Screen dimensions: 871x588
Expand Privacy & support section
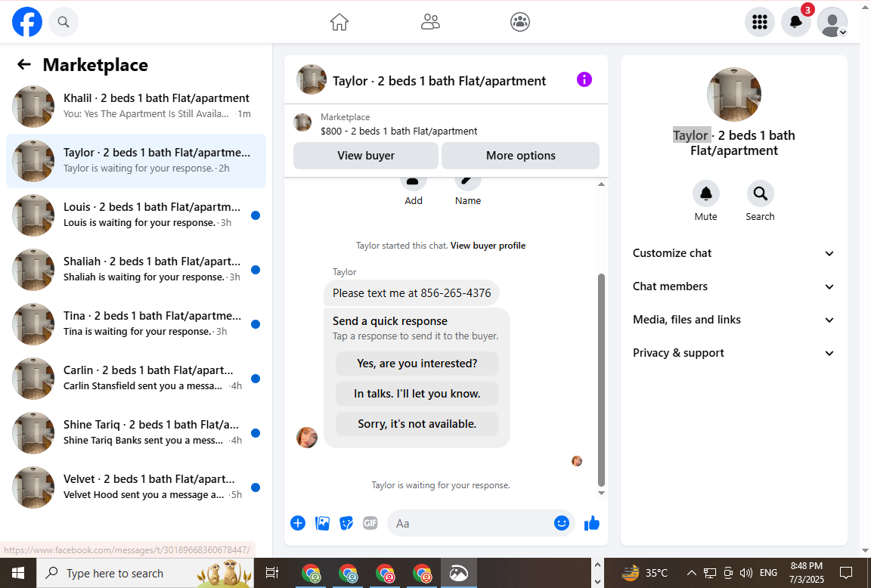point(734,353)
